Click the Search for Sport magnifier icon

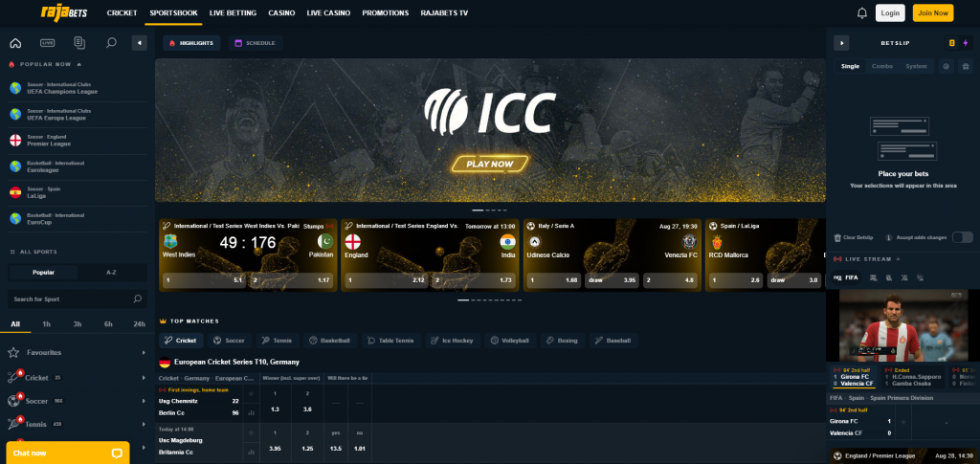point(138,299)
